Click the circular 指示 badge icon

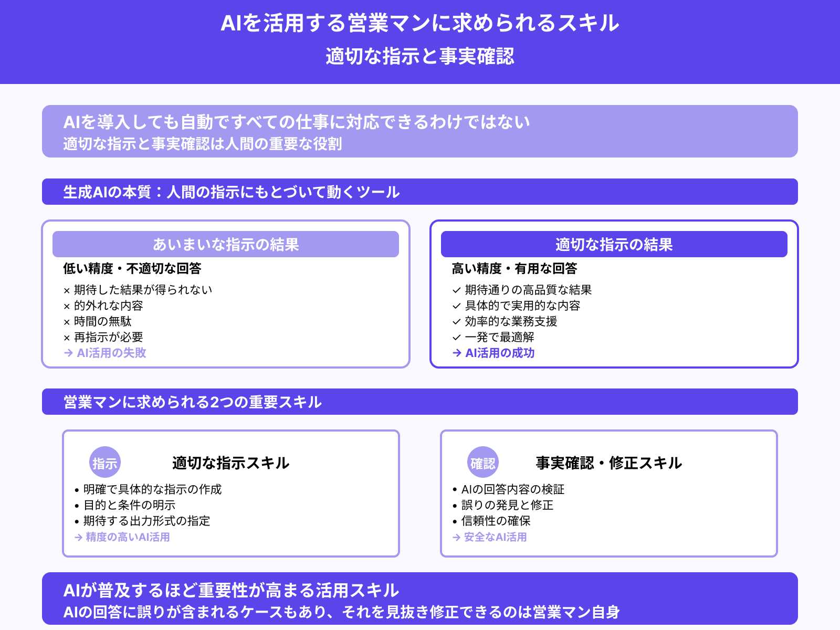(x=105, y=463)
